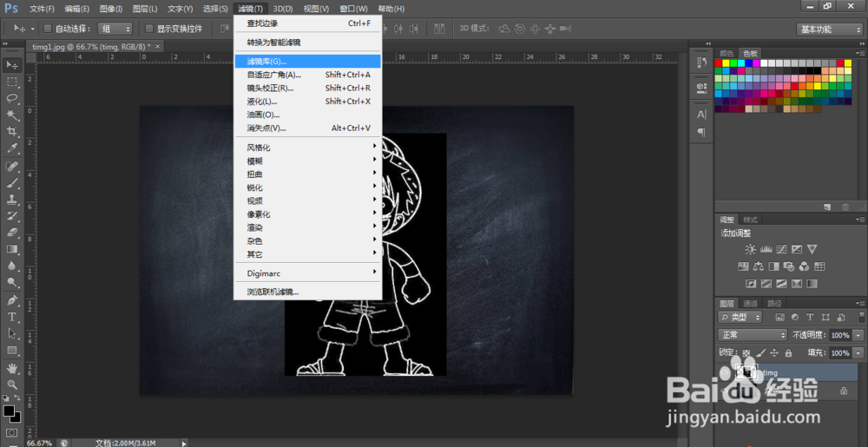Viewport: 868px width, 447px height.
Task: Toggle lock all padlock icon
Action: (x=788, y=352)
